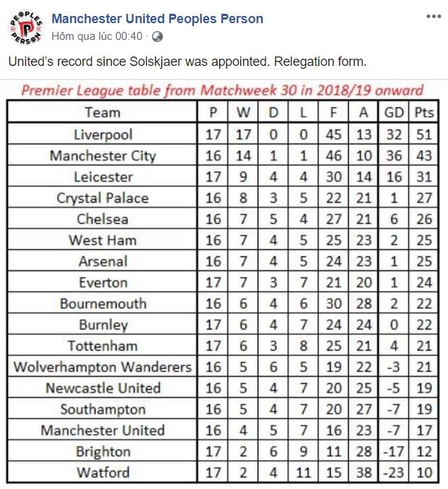The height and width of the screenshot is (489, 448).
Task: Click the Crystal Palace team cell
Action: click(x=103, y=198)
